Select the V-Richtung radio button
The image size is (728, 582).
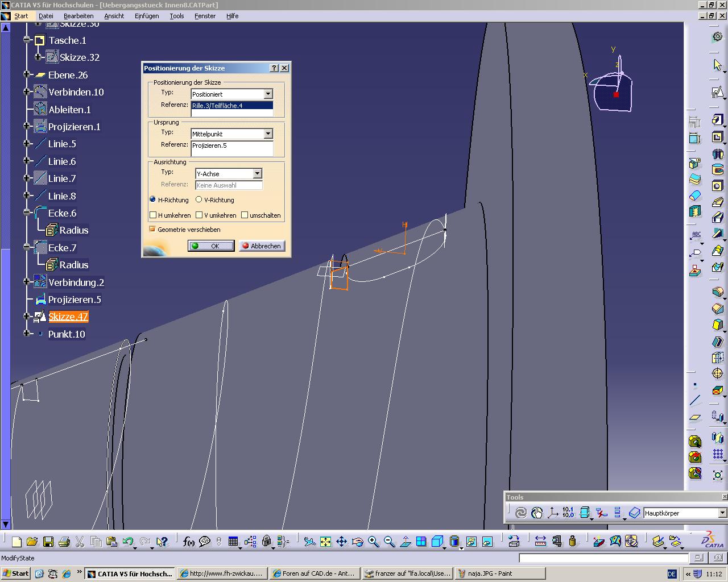click(198, 199)
